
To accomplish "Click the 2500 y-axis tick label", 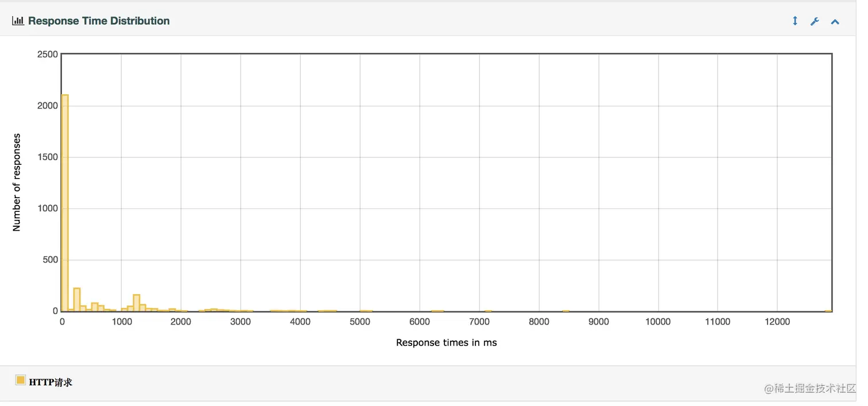I will coord(48,55).
